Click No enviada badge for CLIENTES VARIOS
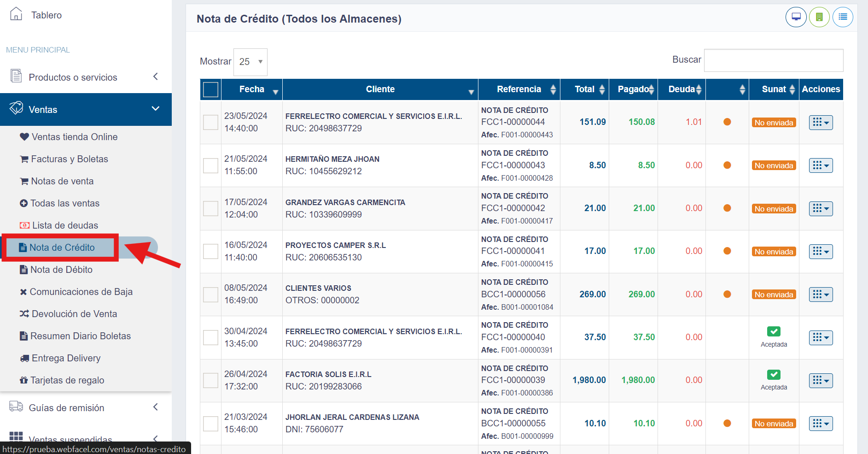868x454 pixels. (x=774, y=295)
